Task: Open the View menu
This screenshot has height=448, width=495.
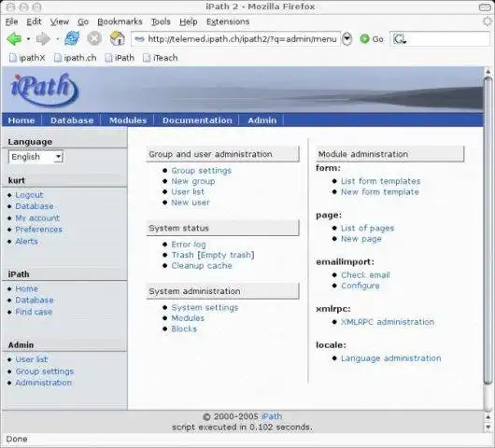Action: [x=60, y=21]
